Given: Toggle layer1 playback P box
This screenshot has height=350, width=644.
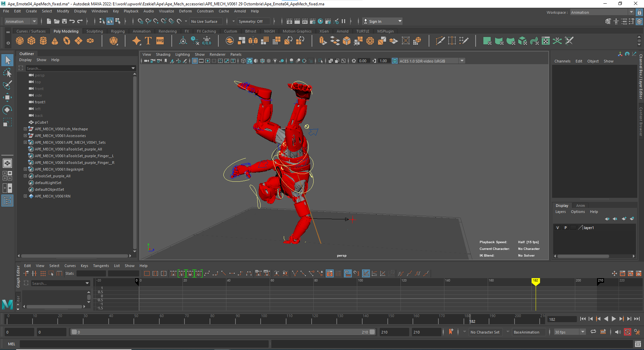Looking at the screenshot, I should [566, 228].
